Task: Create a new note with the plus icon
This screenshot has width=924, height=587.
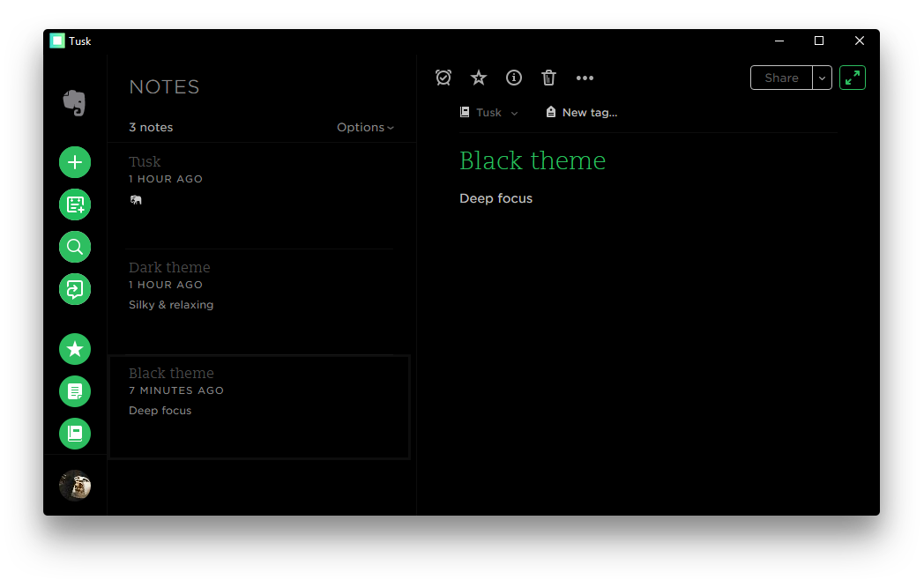Action: [75, 162]
